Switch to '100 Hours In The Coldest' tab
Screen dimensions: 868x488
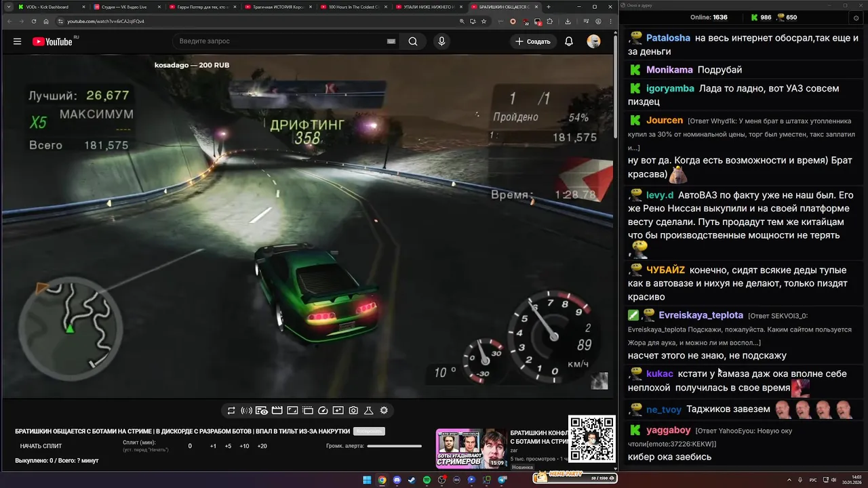click(x=354, y=7)
